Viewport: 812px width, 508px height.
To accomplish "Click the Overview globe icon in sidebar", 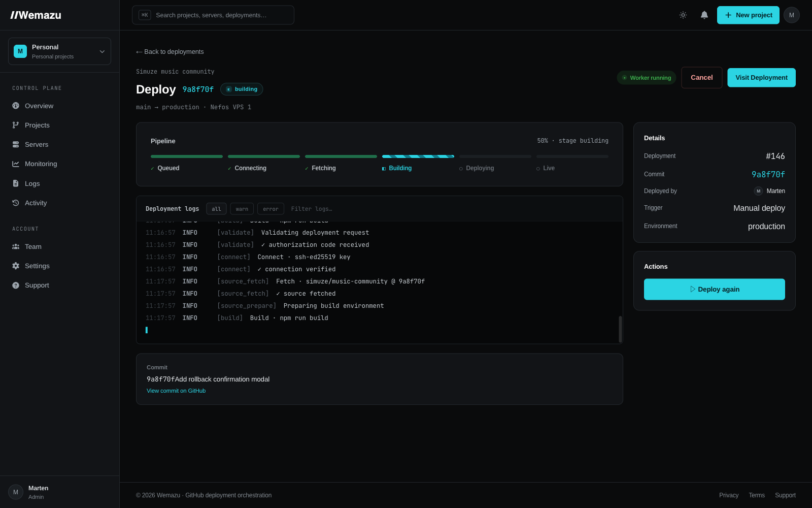I will click(16, 106).
